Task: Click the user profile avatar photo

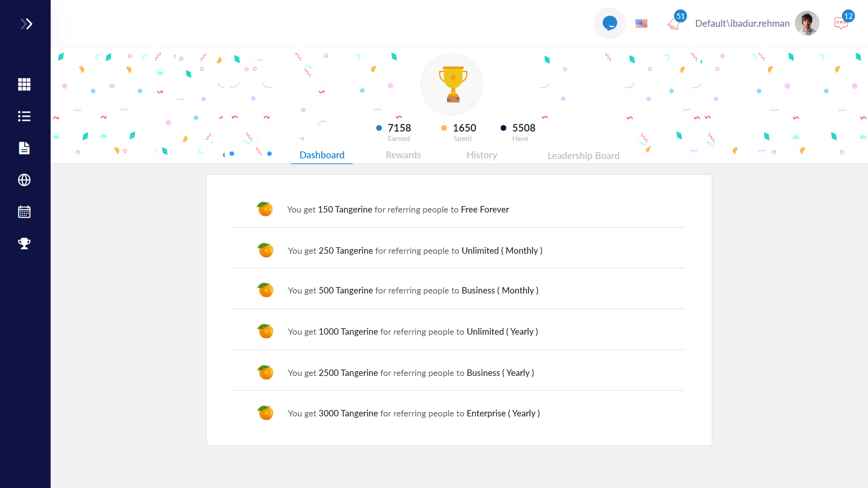Action: (x=807, y=23)
